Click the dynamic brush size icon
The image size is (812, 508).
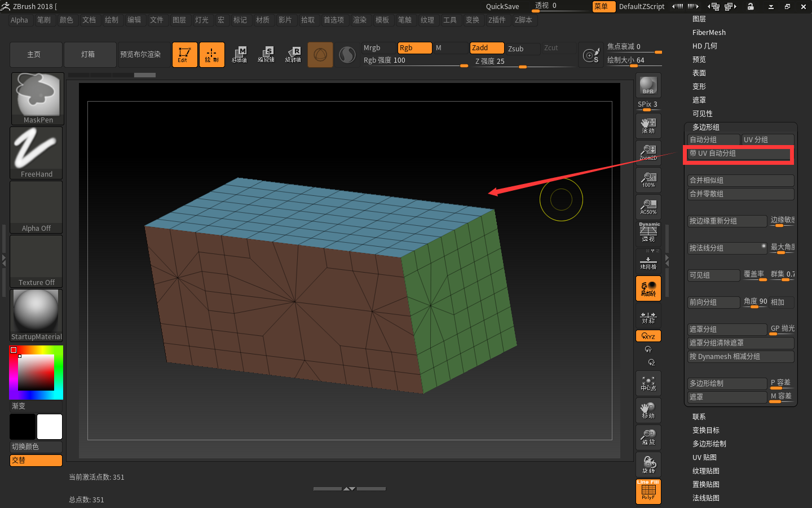tap(590, 55)
